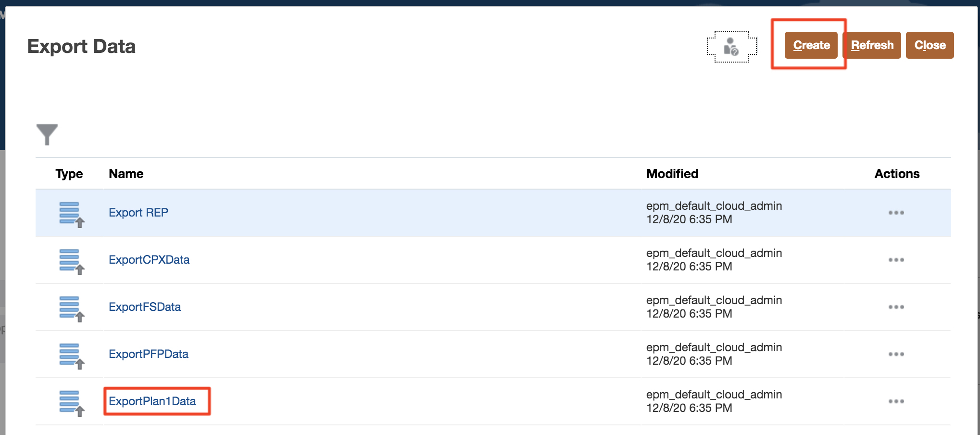Click the Export REP job type icon
This screenshot has height=435, width=980.
pyautogui.click(x=71, y=214)
